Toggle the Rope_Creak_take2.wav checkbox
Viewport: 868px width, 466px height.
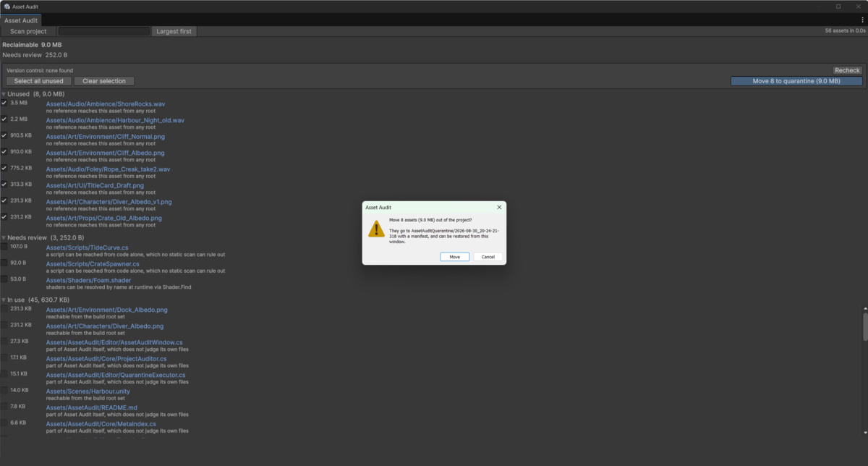(4, 169)
